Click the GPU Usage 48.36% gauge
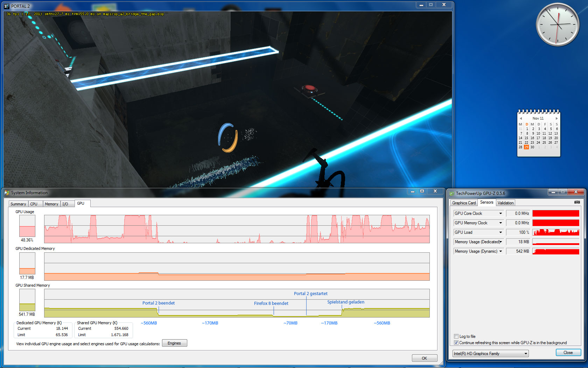The image size is (588, 368). point(27,226)
